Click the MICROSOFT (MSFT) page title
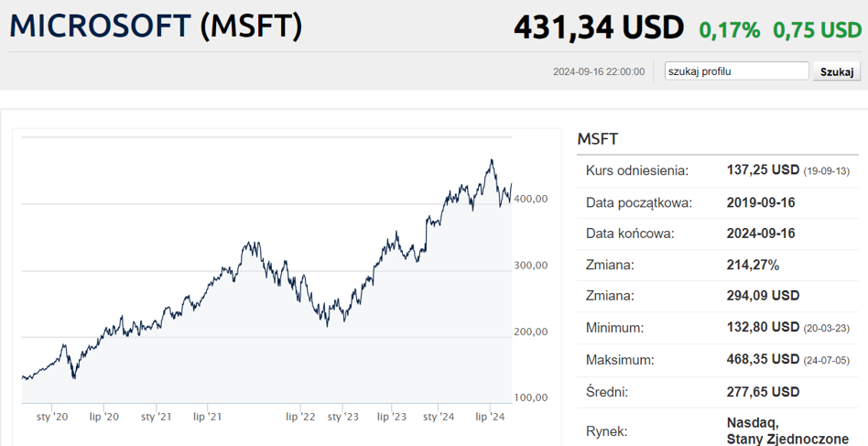The image size is (868, 446). pyautogui.click(x=156, y=26)
